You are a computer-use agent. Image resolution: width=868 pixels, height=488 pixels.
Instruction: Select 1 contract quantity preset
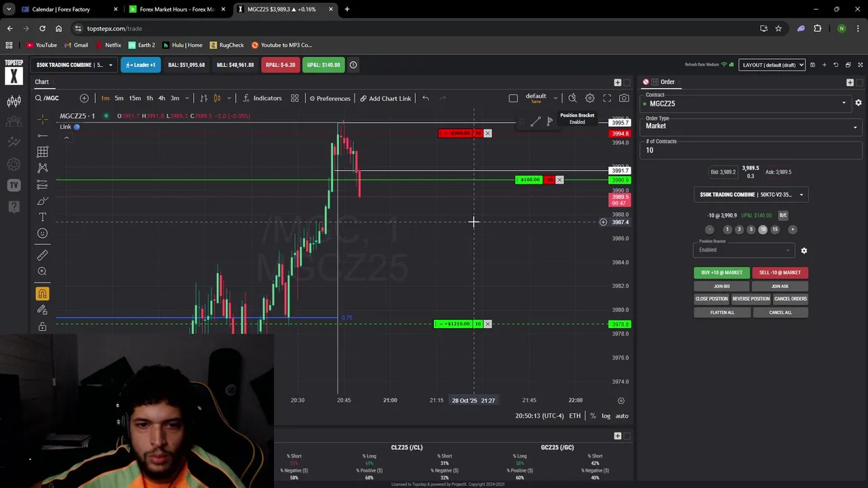click(x=727, y=230)
